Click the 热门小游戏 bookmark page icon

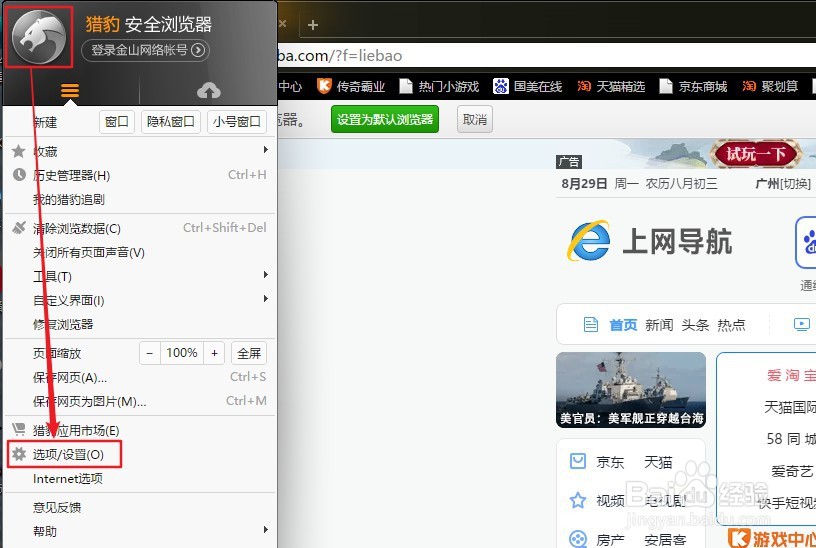coord(406,86)
